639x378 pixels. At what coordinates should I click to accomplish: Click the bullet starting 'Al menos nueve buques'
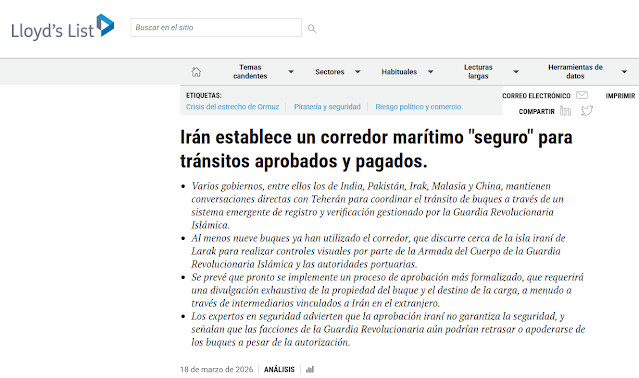click(378, 251)
